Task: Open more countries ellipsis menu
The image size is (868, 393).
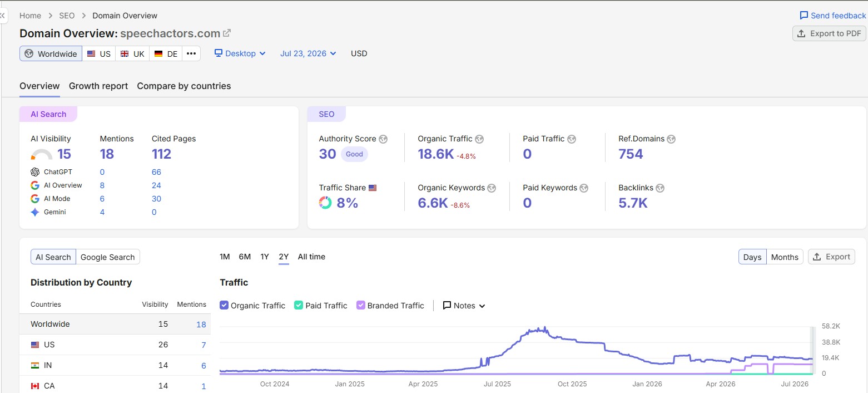Action: (x=191, y=53)
